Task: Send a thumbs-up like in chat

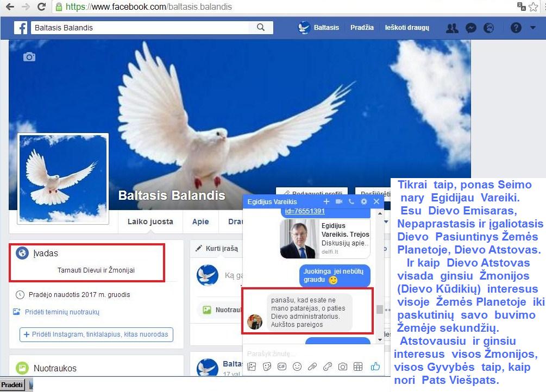Action: pyautogui.click(x=375, y=366)
